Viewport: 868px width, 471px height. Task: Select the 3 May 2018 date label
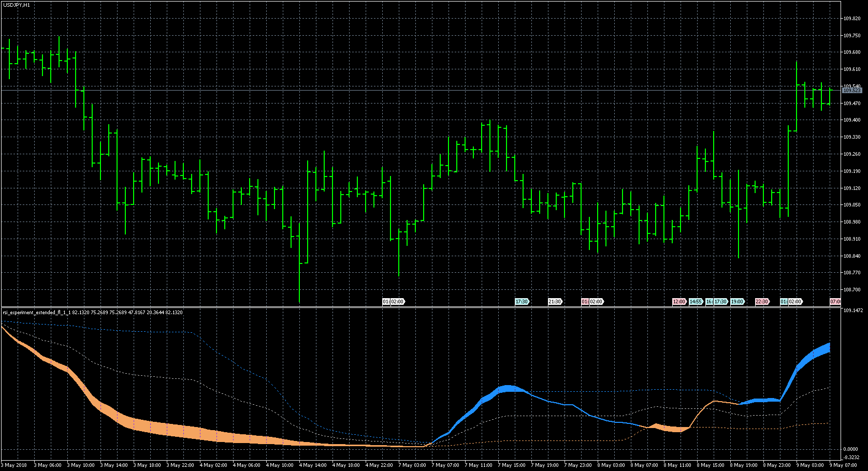click(x=16, y=465)
